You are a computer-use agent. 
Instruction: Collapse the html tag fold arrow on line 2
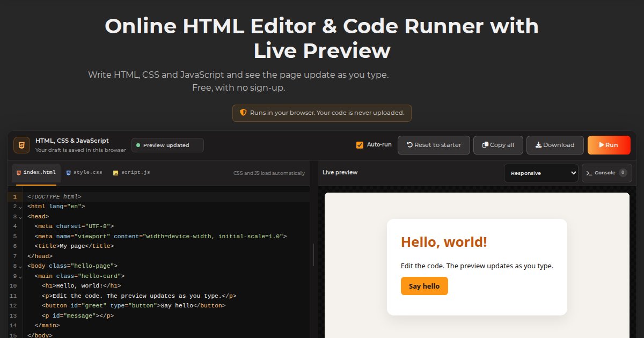(21, 207)
